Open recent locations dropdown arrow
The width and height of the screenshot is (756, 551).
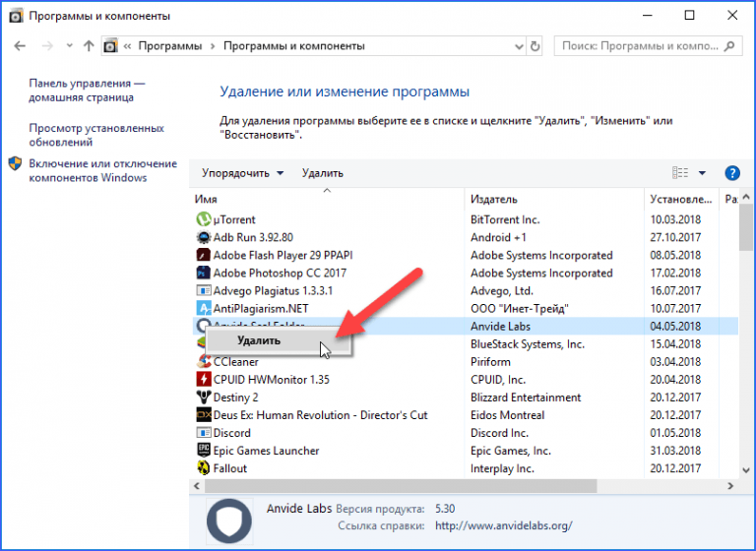(70, 46)
